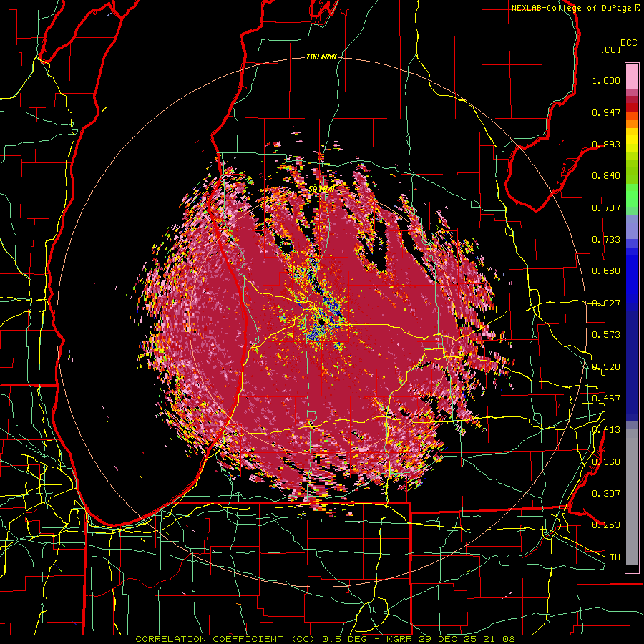This screenshot has width=644, height=644.
Task: Select the 0.840 scale value
Action: (606, 176)
